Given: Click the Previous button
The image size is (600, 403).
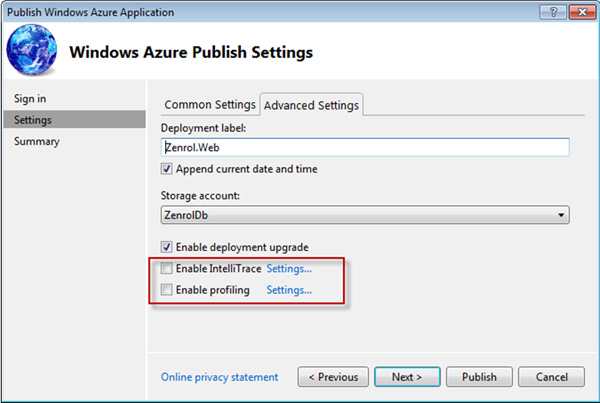Looking at the screenshot, I should point(333,377).
